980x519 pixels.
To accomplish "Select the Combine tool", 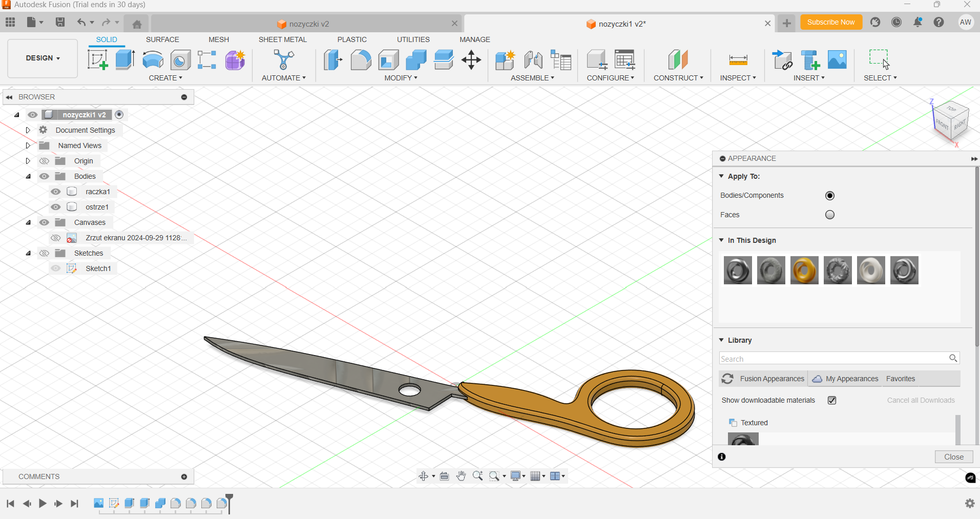I will click(416, 60).
